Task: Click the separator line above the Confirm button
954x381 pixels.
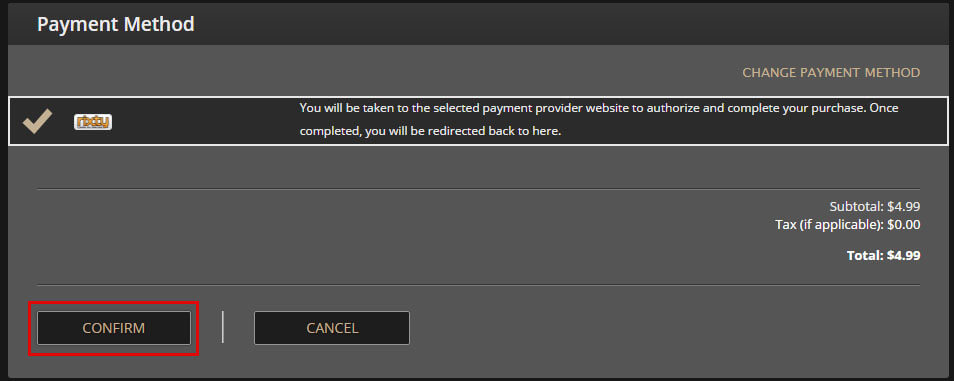Action: pyautogui.click(x=478, y=285)
